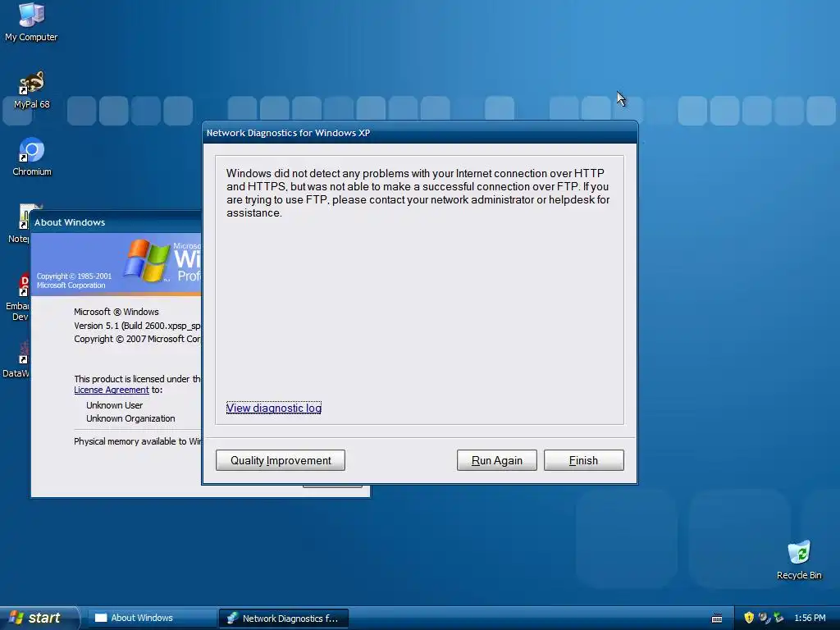Click the Copyright 1985-2001 banner text
The height and width of the screenshot is (630, 840).
click(x=74, y=281)
